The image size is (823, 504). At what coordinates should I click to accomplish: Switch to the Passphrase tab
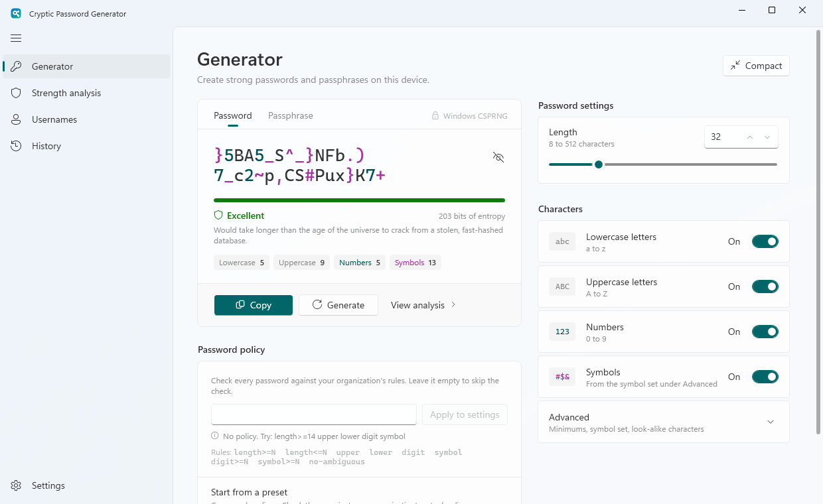point(291,115)
